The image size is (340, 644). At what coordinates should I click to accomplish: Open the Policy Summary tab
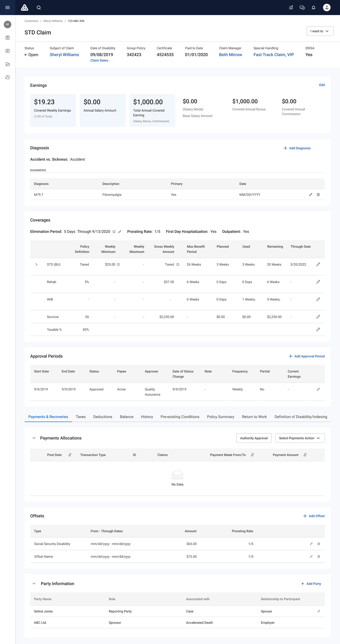[221, 417]
